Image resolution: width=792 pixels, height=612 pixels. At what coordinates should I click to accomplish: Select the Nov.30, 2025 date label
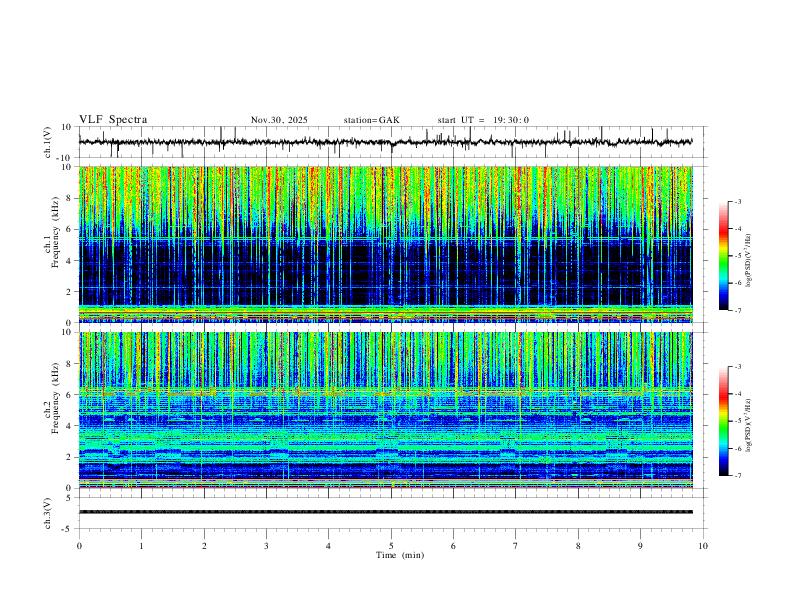pyautogui.click(x=279, y=120)
